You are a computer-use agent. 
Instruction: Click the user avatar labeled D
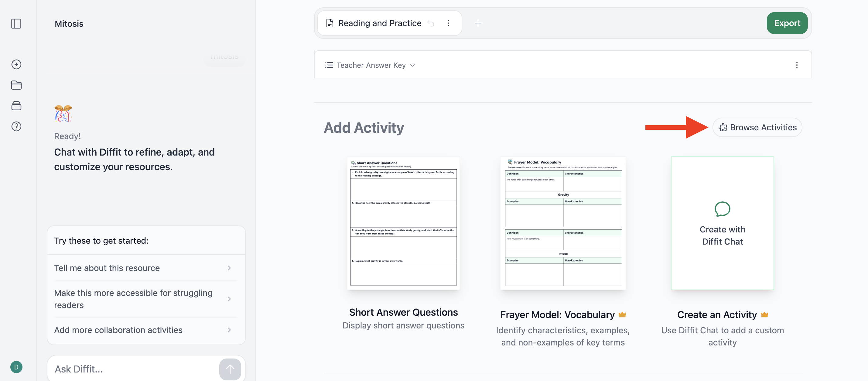16,367
